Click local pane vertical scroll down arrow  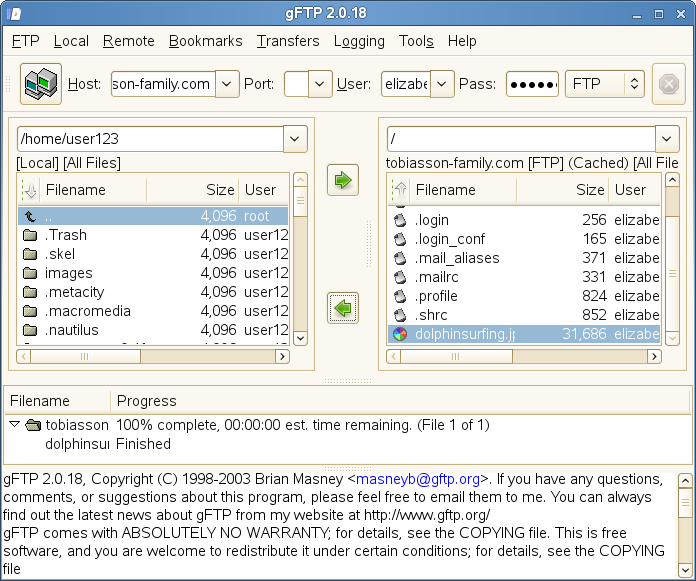(x=301, y=338)
